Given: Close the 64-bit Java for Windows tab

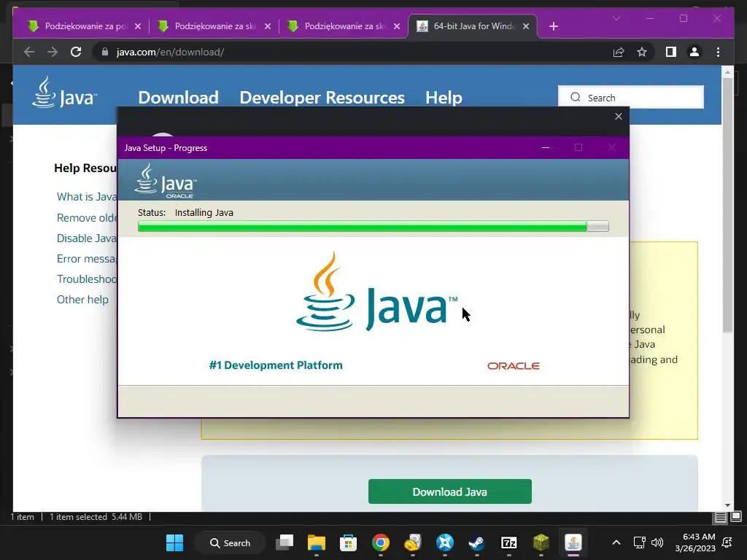Looking at the screenshot, I should click(x=526, y=26).
